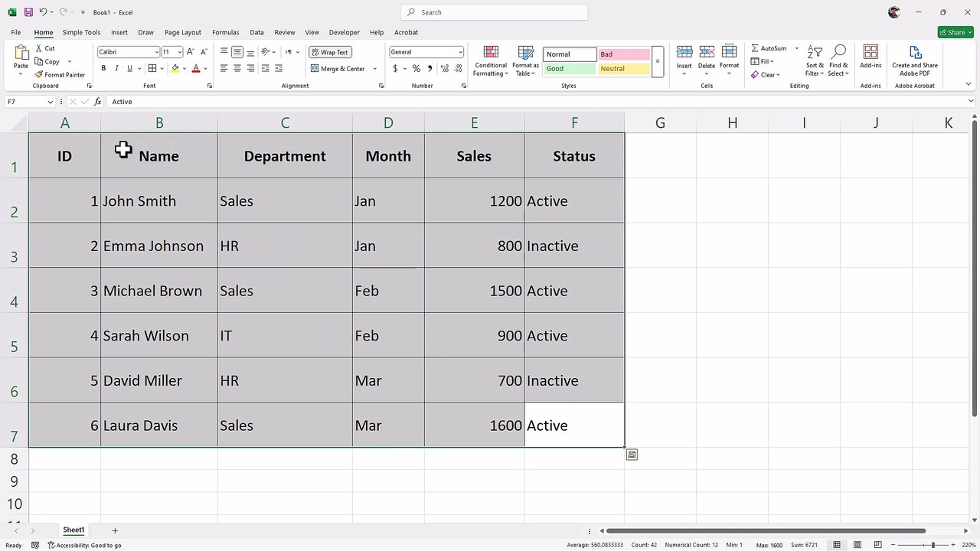Apply the Bad cell style
The height and width of the screenshot is (551, 980).
tap(623, 54)
